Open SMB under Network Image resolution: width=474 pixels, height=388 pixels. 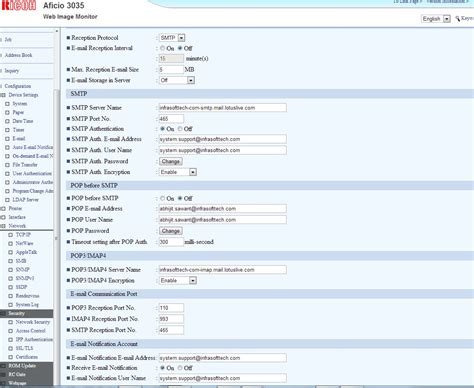pos(21,261)
